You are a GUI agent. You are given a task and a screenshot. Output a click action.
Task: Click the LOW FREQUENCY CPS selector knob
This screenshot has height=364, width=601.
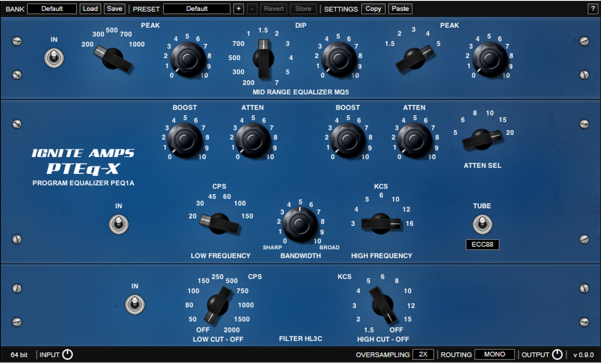coord(220,223)
